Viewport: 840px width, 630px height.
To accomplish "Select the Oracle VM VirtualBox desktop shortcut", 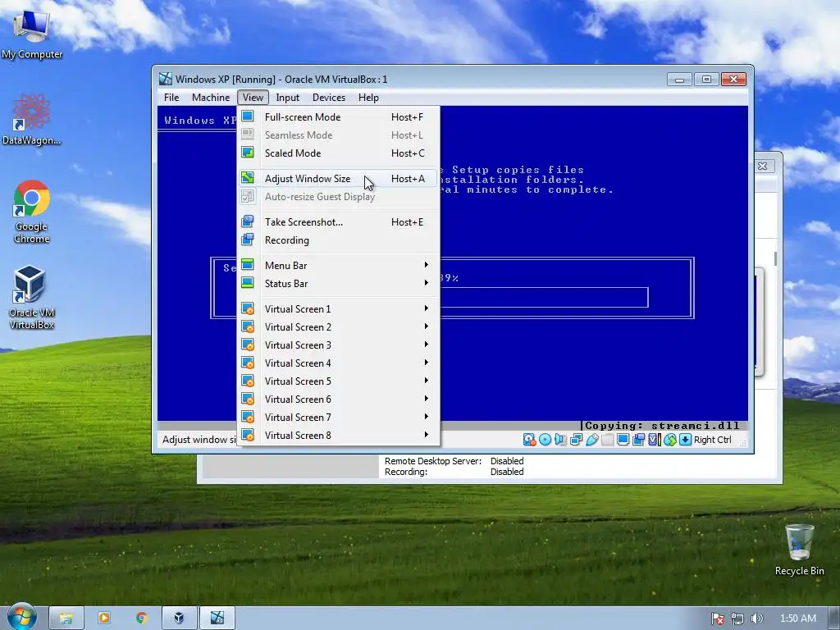I will point(32,297).
